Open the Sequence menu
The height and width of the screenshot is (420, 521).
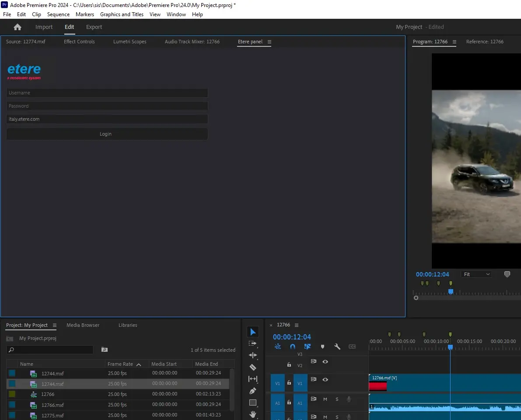pos(58,14)
